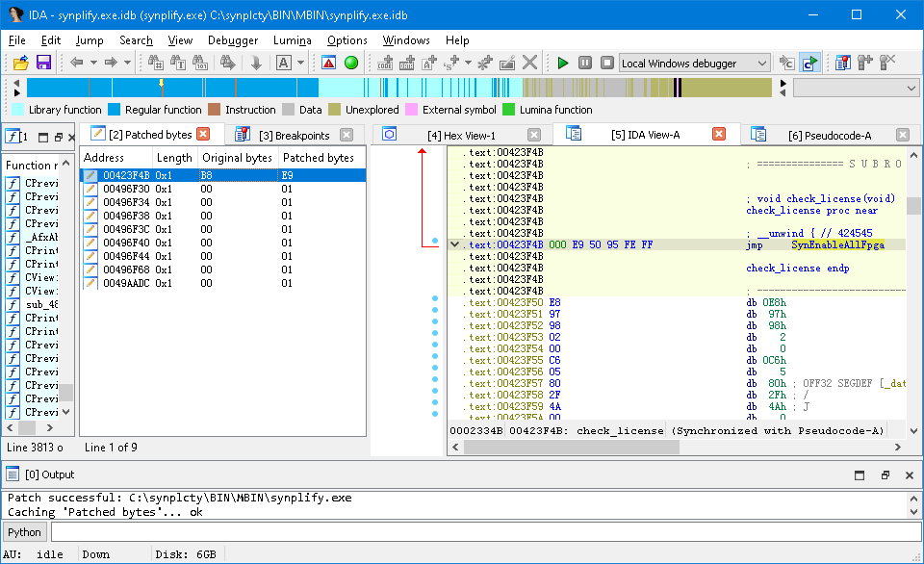Click the Python console button
The image size is (924, 564).
pyautogui.click(x=25, y=532)
